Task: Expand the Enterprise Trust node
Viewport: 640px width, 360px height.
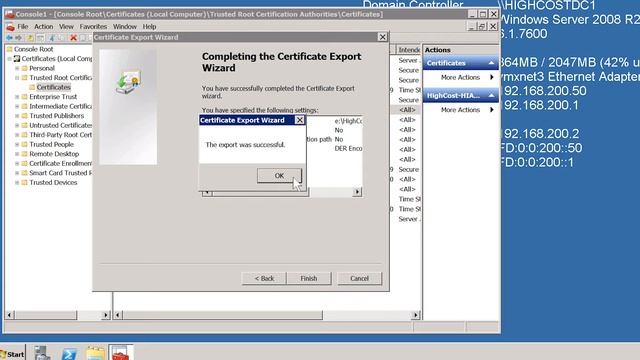Action: tap(17, 97)
